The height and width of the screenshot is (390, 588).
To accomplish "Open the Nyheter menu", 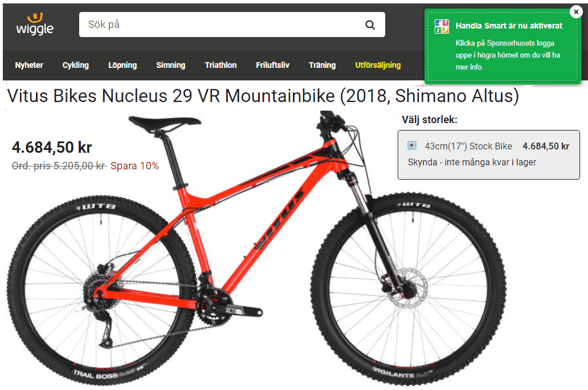I will pos(29,65).
